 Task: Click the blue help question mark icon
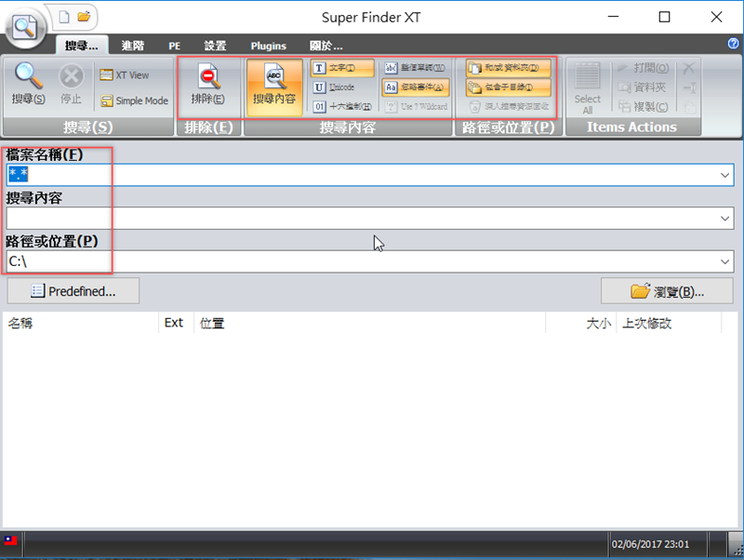click(x=733, y=44)
